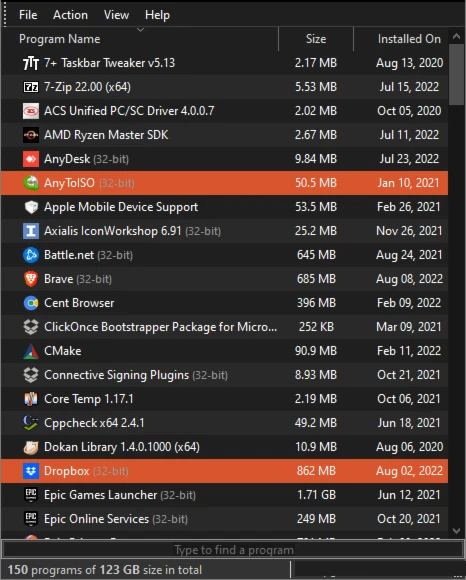
Task: Click the AMD Ryzen Master SDK icon
Action: (31, 135)
